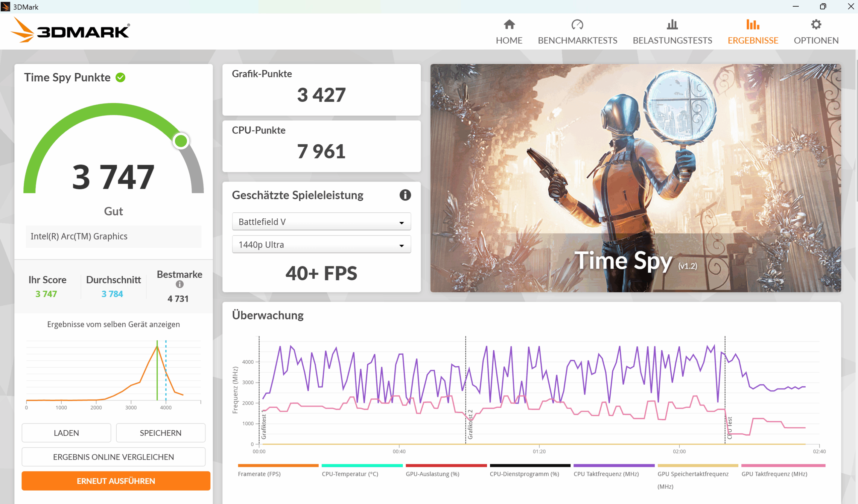Click the arrow on the 1440p Ultra dropdown
This screenshot has height=504, width=858.
coord(402,245)
